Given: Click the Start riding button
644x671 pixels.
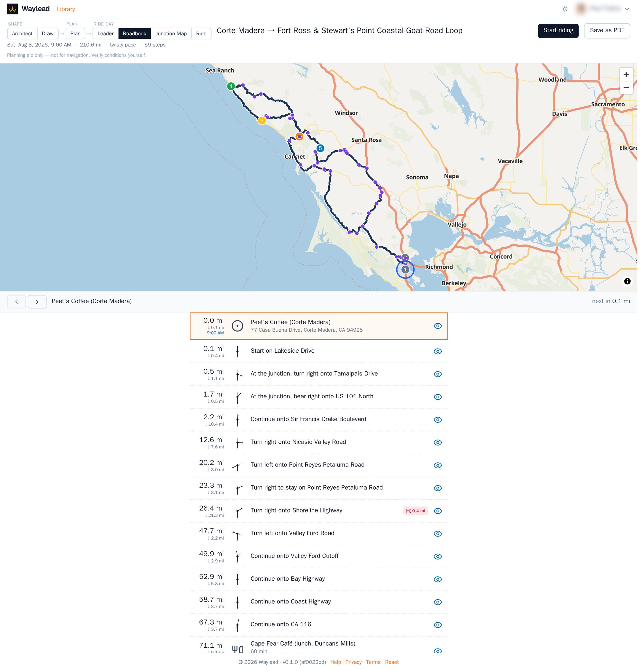Looking at the screenshot, I should coord(558,31).
